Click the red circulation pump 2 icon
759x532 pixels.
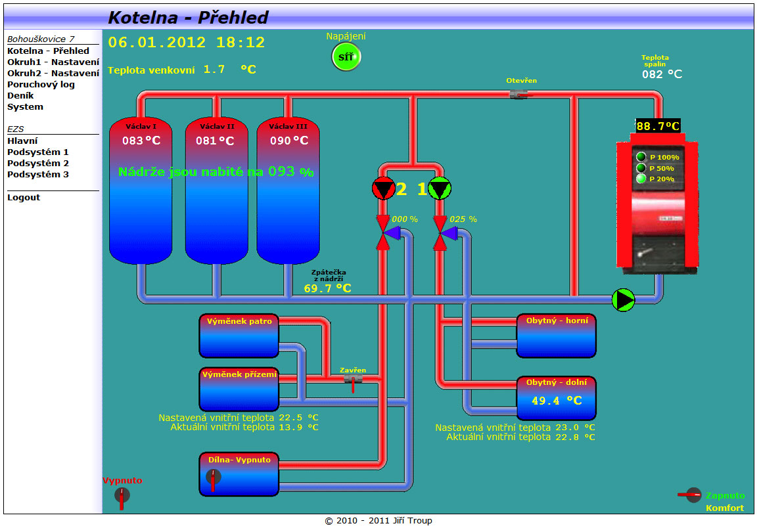382,189
